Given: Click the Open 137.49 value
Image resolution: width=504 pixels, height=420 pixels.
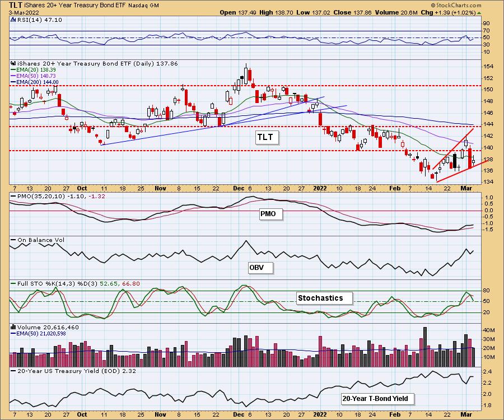Looking at the screenshot, I should pos(238,12).
